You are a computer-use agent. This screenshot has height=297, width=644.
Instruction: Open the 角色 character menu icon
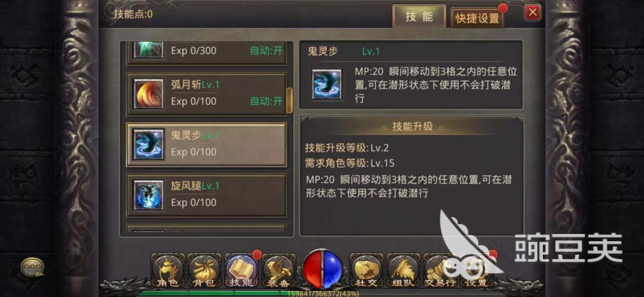(168, 270)
